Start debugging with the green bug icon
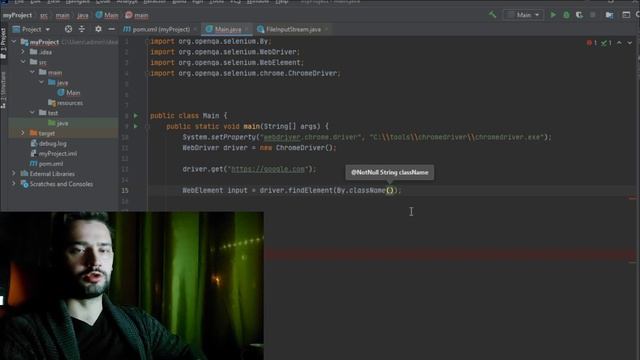This screenshot has height=360, width=640. pos(567,15)
